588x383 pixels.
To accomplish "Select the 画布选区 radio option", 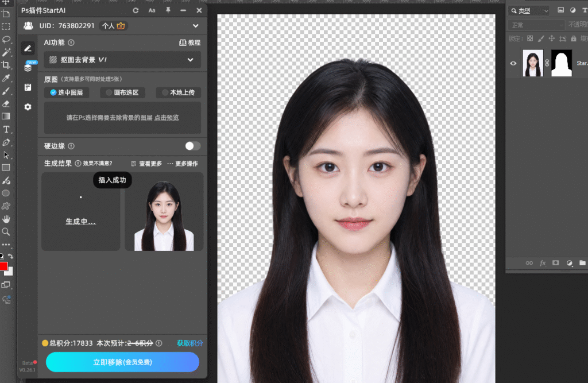I will coord(123,92).
